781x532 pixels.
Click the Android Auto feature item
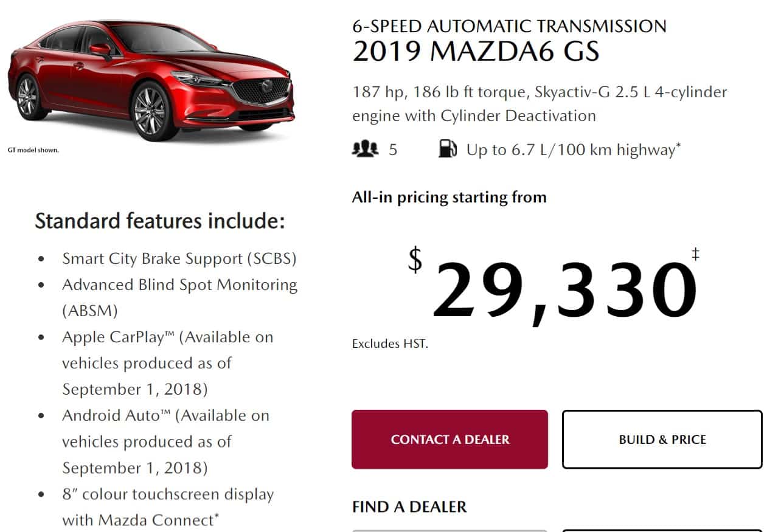[x=165, y=441]
